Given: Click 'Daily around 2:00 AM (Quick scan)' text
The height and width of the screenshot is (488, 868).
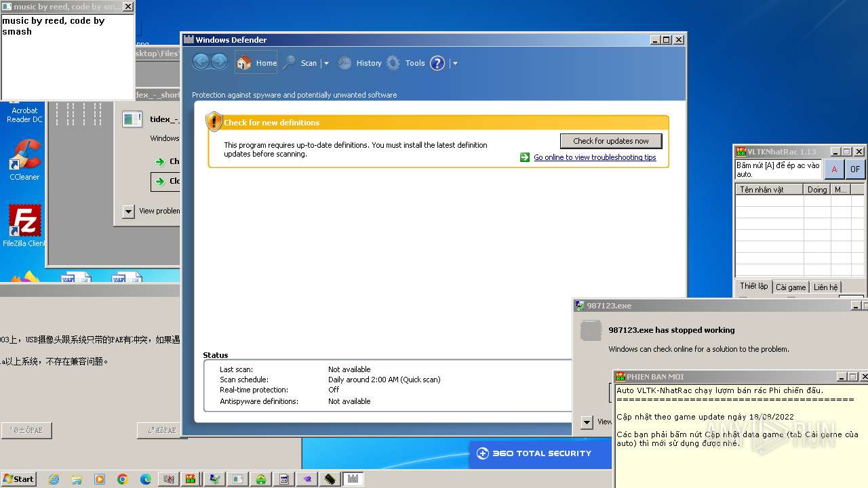Looking at the screenshot, I should [x=384, y=380].
